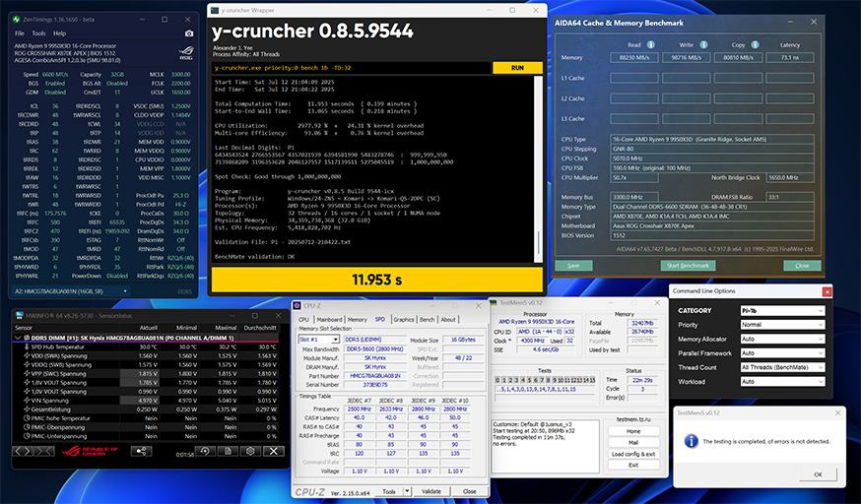Open CPU-Z Tools dropdown arrow
861x504 pixels.
click(407, 491)
